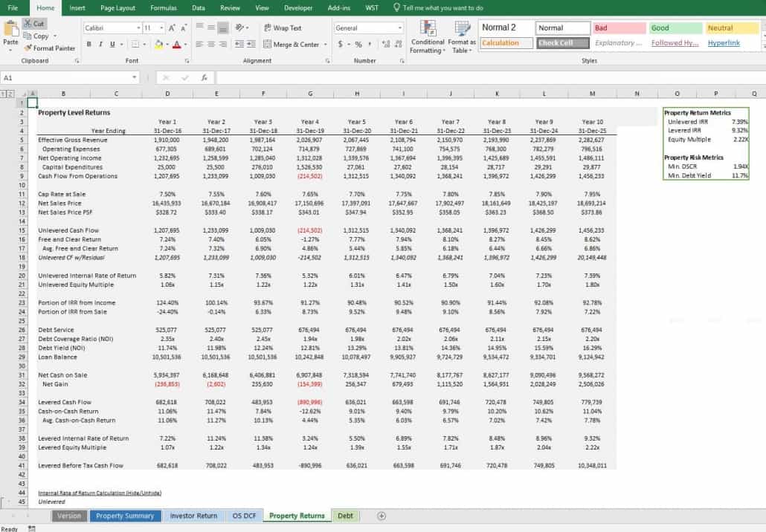Image resolution: width=766 pixels, height=532 pixels.
Task: Open Merge & Center dropdown arrow
Action: [x=325, y=45]
